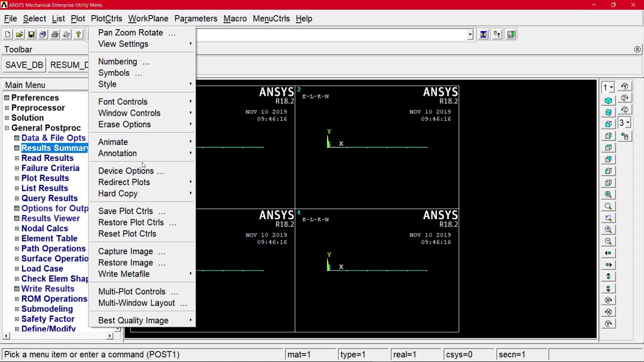Click the Zoom Box magnifier icon
This screenshot has width=644, height=362.
click(x=608, y=206)
